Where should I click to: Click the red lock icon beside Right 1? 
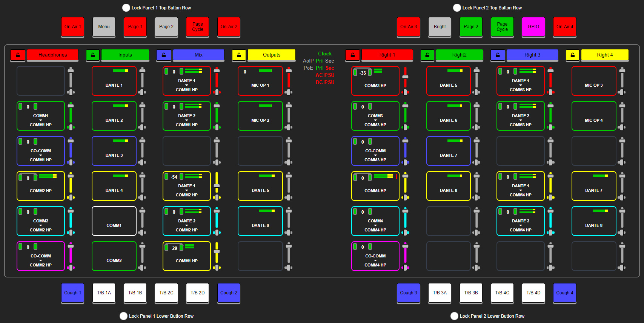pyautogui.click(x=352, y=55)
